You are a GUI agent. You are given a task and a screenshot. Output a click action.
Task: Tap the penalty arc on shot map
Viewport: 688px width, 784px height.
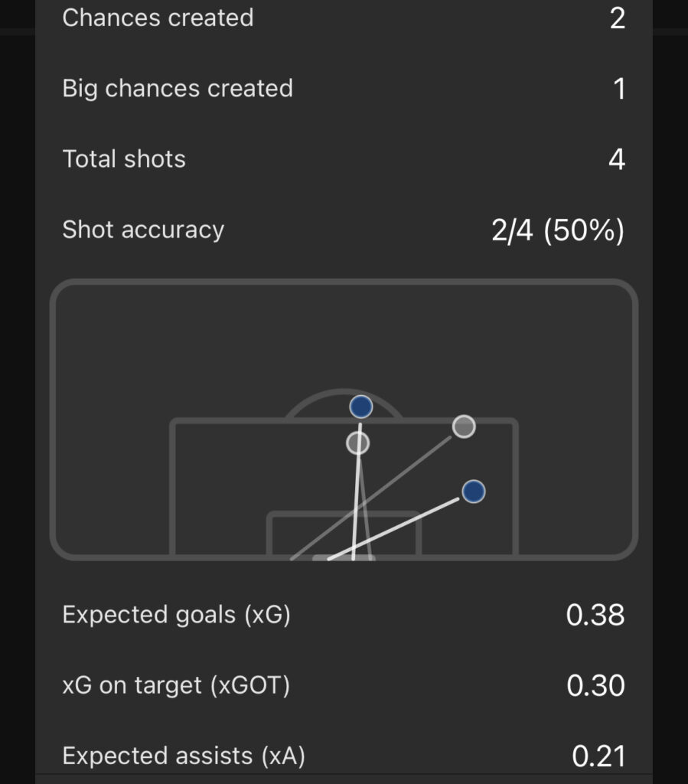click(344, 403)
